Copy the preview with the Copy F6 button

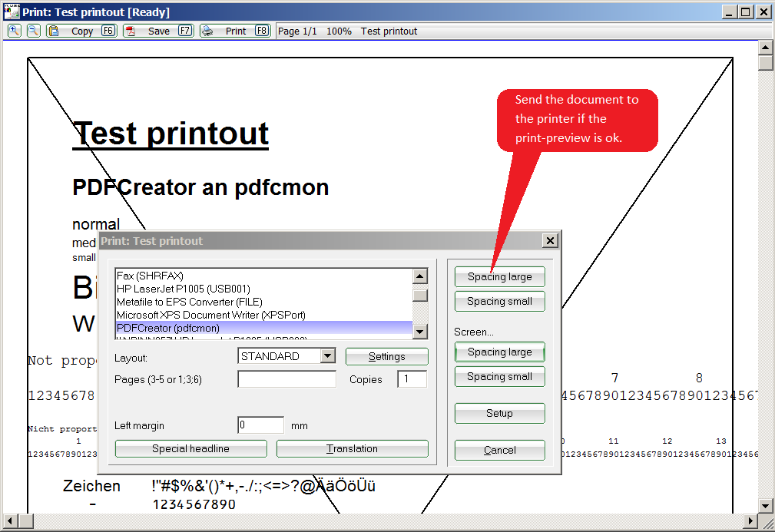81,31
